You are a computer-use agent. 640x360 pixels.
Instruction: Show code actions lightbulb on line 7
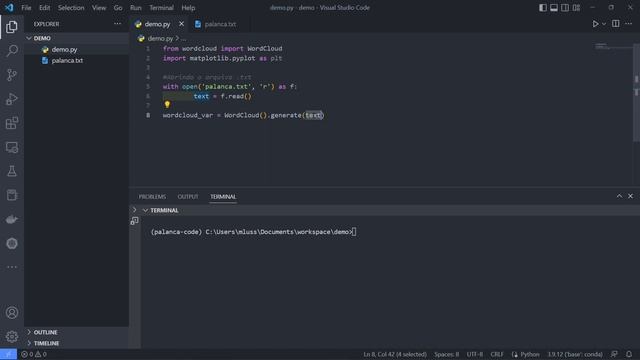167,105
